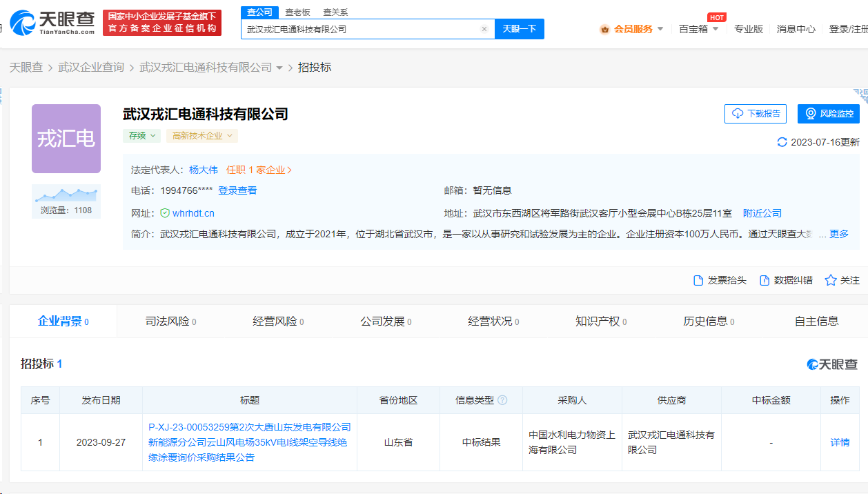Switch to the 历史信息 tab
Image resolution: width=868 pixels, height=494 pixels.
tap(709, 321)
